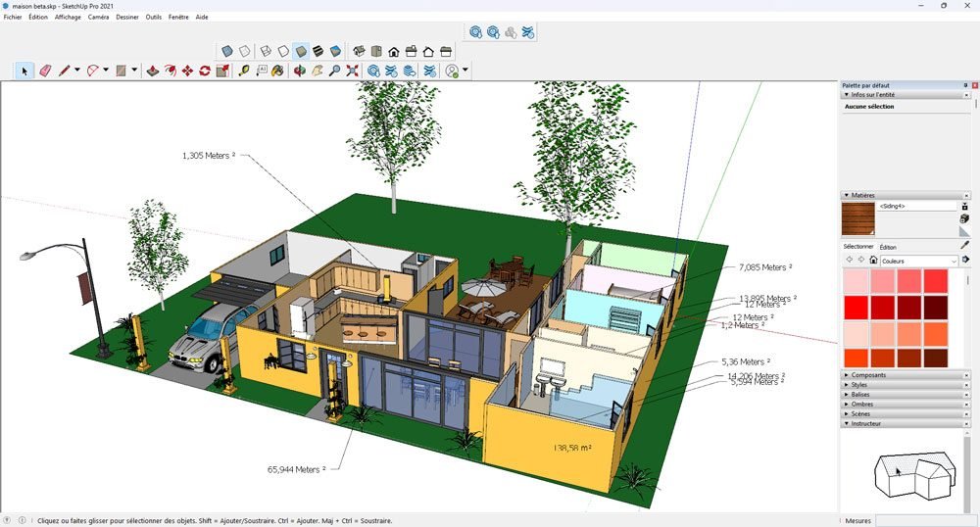The width and height of the screenshot is (980, 527).
Task: Open Shapes tool dropdown arrow
Action: tap(133, 70)
